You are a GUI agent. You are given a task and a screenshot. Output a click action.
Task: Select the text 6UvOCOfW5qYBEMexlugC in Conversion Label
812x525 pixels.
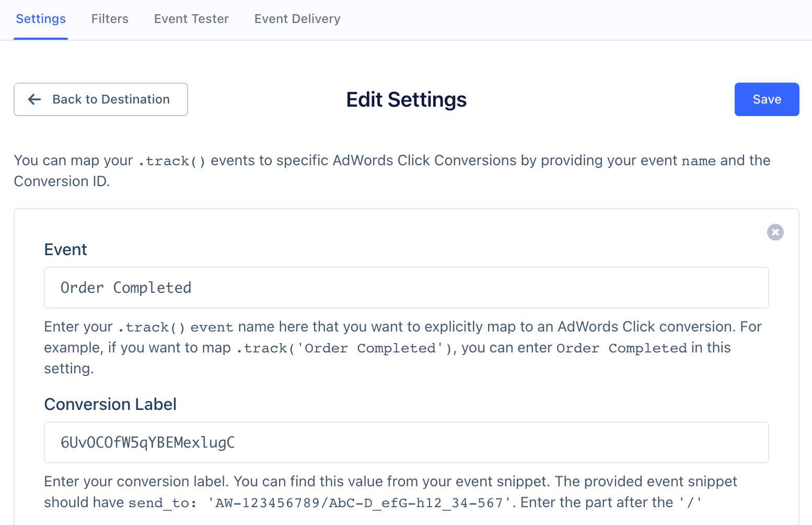(x=147, y=442)
